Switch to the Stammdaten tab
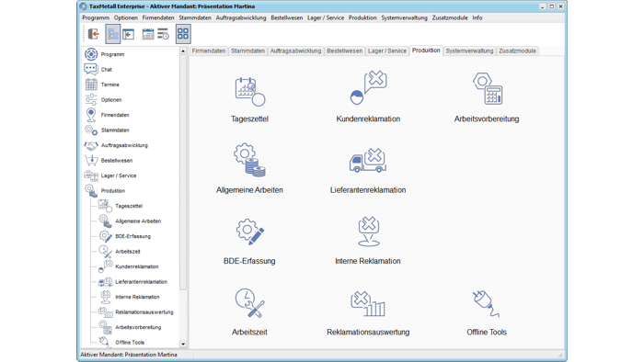 [247, 51]
